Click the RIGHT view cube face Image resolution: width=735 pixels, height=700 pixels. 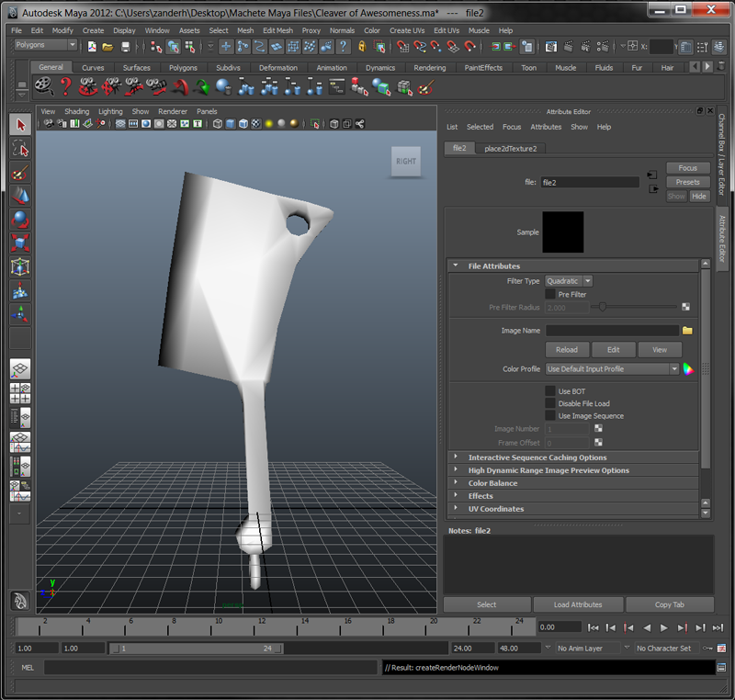coord(405,162)
